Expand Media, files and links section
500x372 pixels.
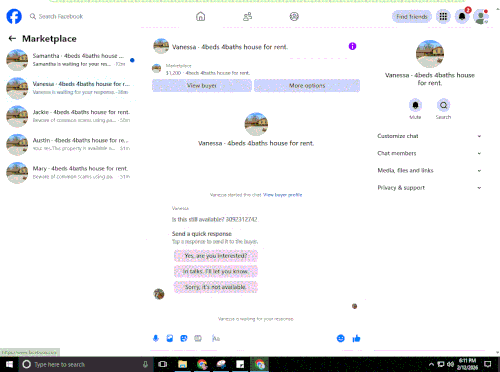coord(429,171)
